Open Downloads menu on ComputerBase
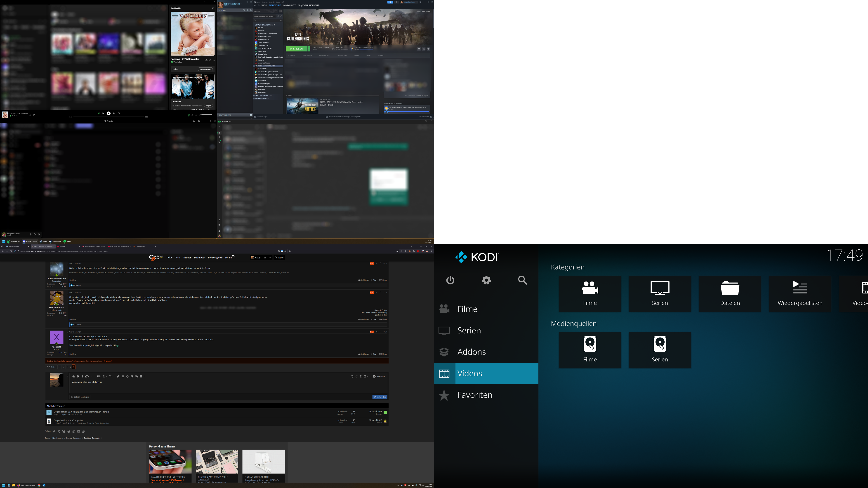Viewport: 868px width, 488px height. (x=199, y=258)
